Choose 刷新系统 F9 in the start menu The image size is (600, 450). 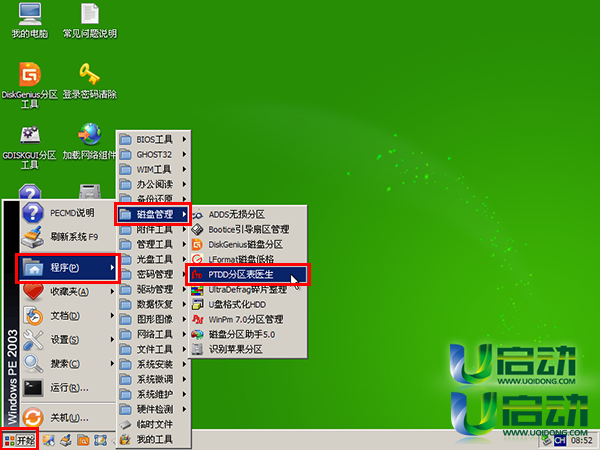pos(68,237)
